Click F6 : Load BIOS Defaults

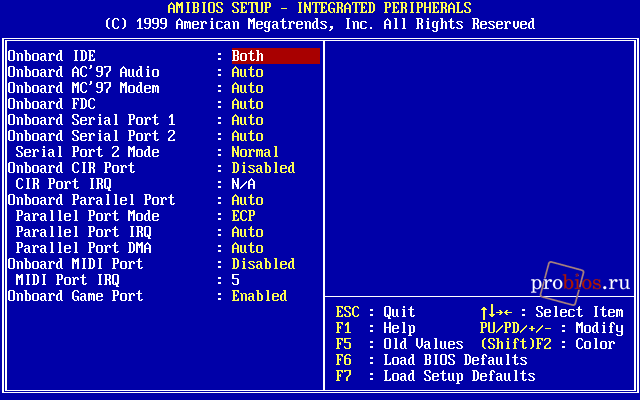coord(431,360)
